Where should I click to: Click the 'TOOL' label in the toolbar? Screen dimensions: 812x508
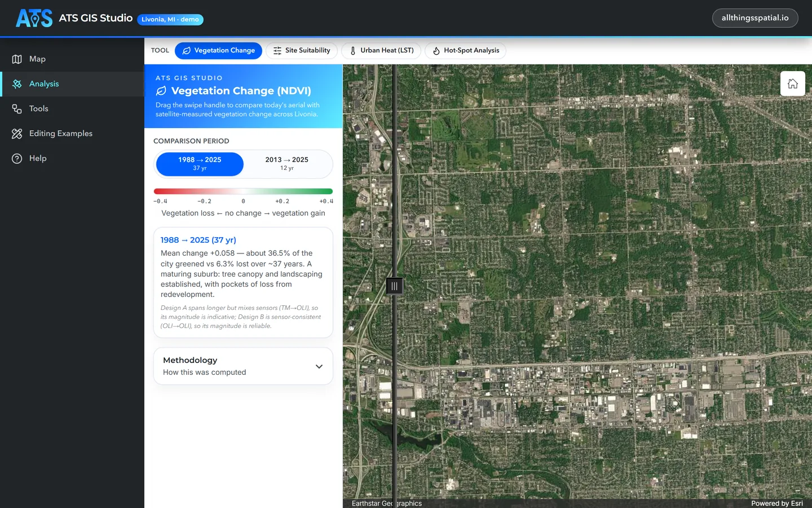[x=160, y=51]
